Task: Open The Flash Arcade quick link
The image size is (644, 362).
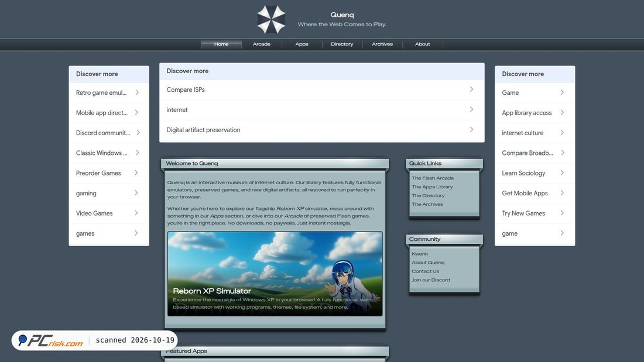Action: tap(433, 178)
